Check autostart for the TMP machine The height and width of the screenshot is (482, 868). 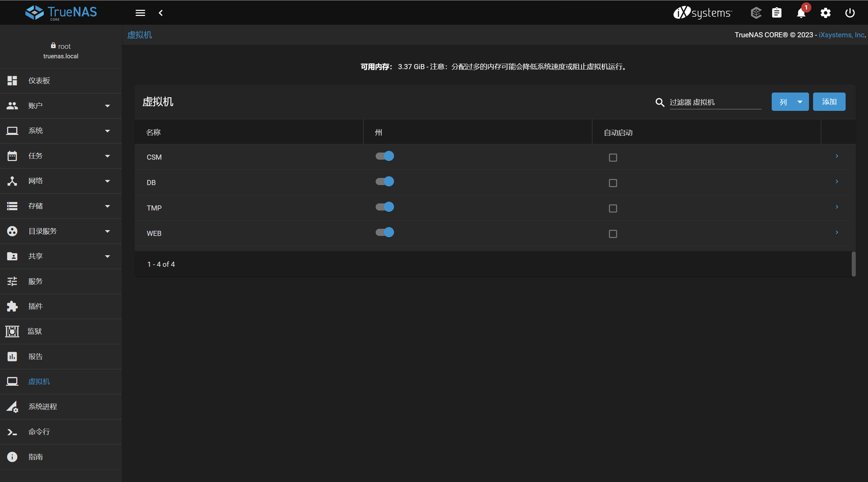[x=613, y=208]
